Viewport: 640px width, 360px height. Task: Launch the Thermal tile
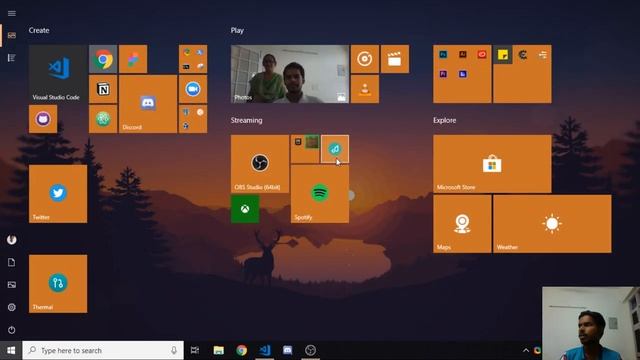coord(58,284)
